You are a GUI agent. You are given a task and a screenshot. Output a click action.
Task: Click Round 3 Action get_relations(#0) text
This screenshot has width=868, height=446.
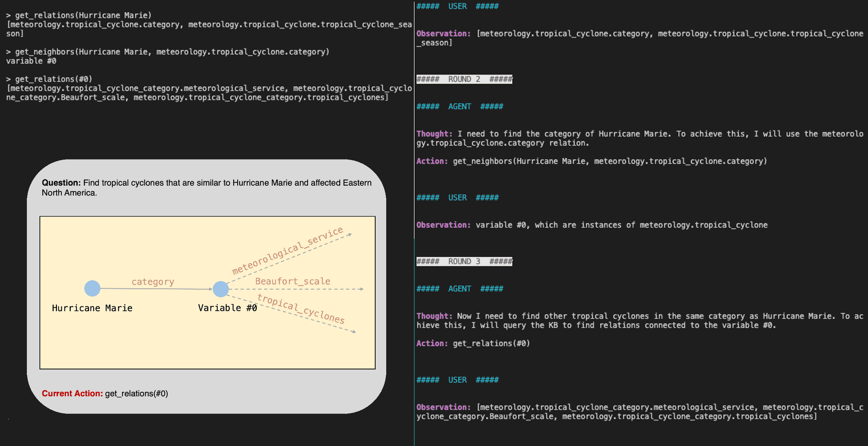click(x=491, y=343)
